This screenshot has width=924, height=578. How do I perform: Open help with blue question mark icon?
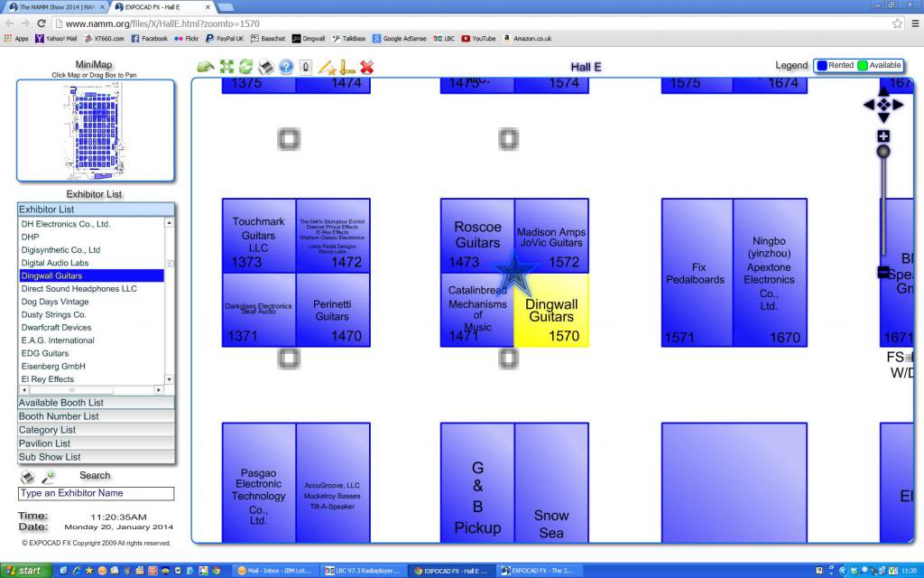[x=286, y=67]
